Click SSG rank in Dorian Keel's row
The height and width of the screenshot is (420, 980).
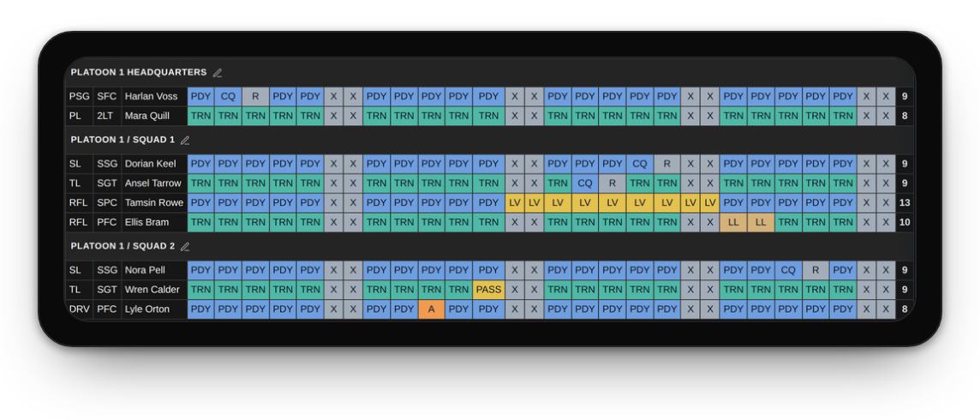pyautogui.click(x=107, y=165)
